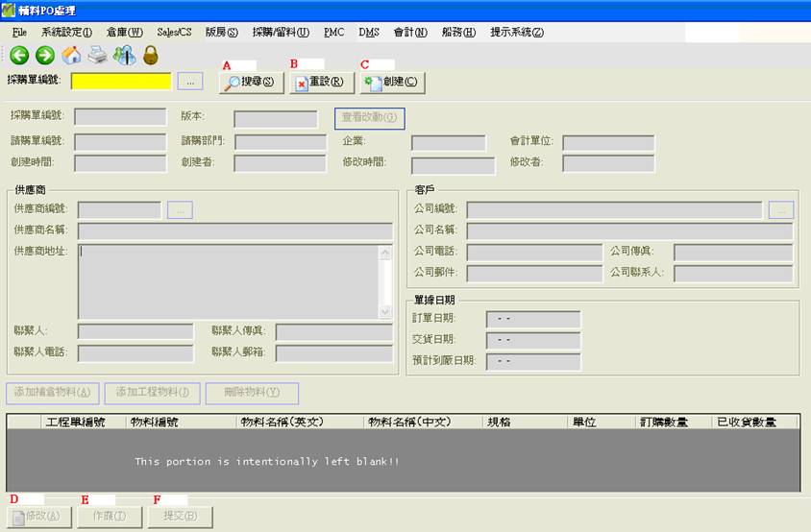The image size is (811, 532).
Task: Open the 系統設定 menu
Action: coord(64,32)
